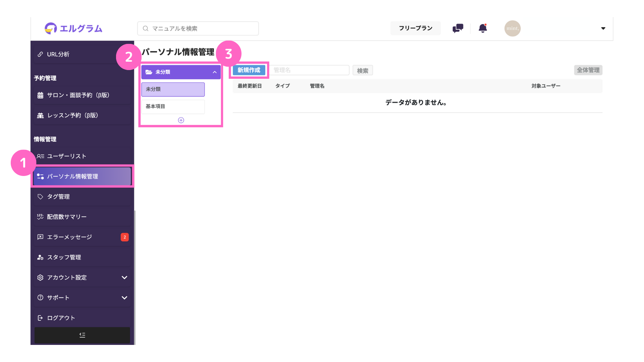Open タグ管理
Viewport: 644px width, 362px height.
tap(82, 197)
